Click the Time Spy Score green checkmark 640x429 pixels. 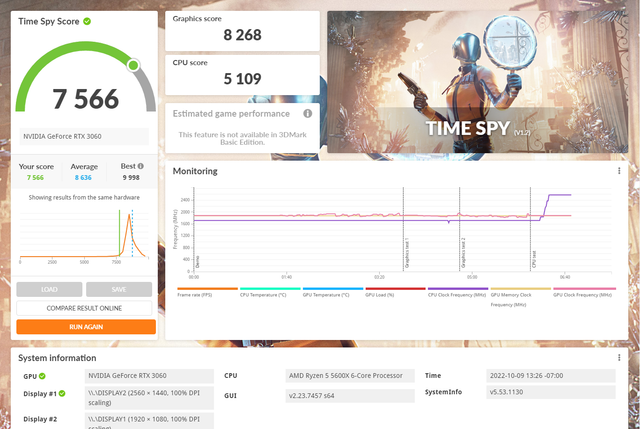tap(87, 21)
